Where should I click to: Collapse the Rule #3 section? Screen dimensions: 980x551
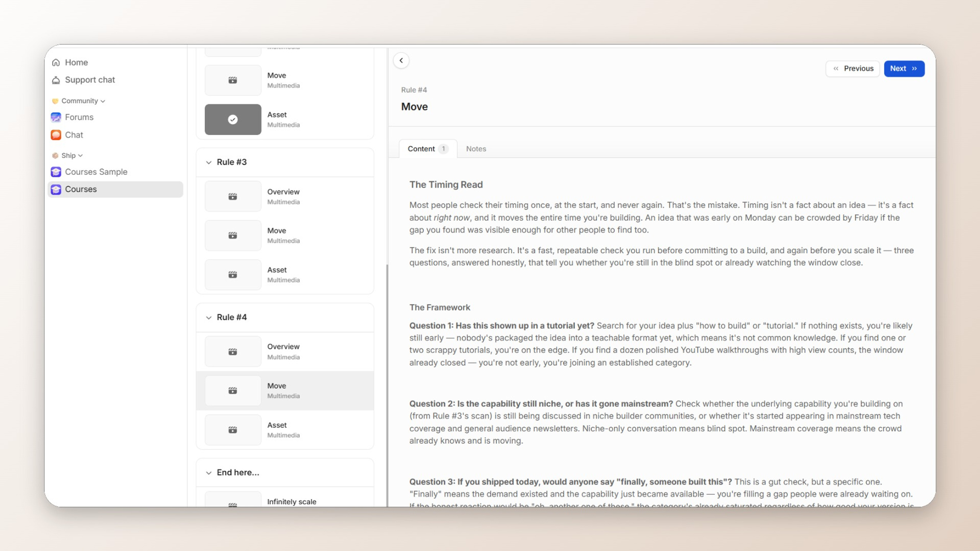click(x=209, y=162)
